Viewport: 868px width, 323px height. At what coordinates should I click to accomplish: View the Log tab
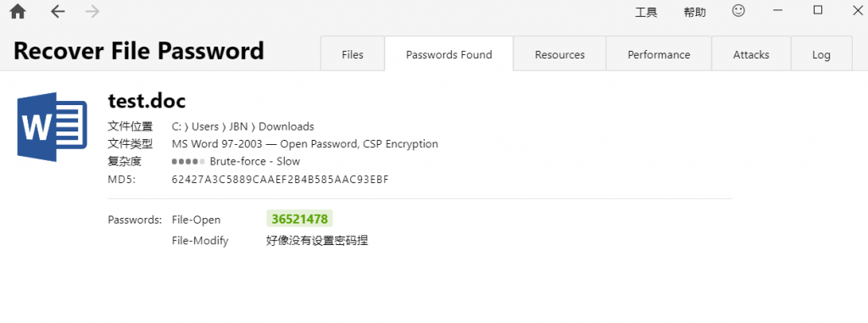click(821, 54)
